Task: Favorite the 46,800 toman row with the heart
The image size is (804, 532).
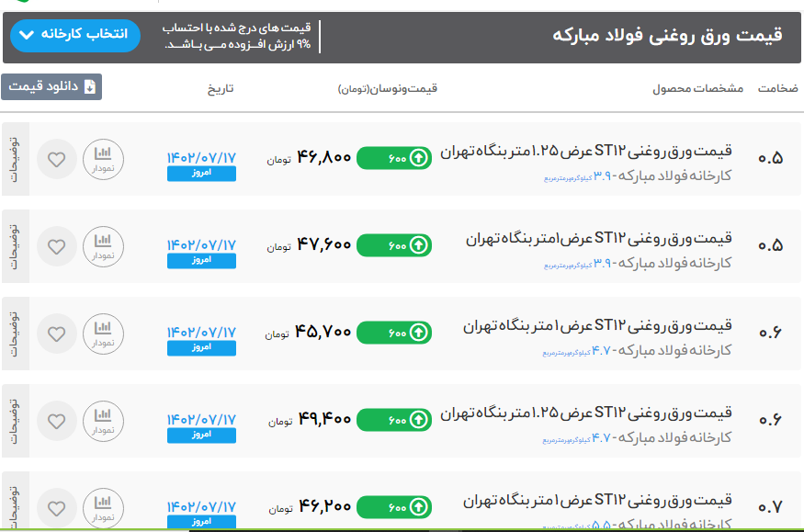Action: click(x=57, y=159)
